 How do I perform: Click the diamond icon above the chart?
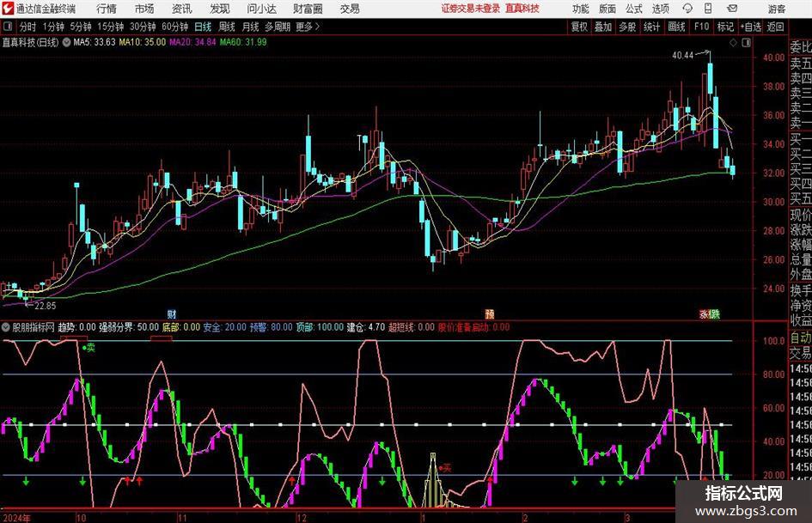(x=733, y=43)
